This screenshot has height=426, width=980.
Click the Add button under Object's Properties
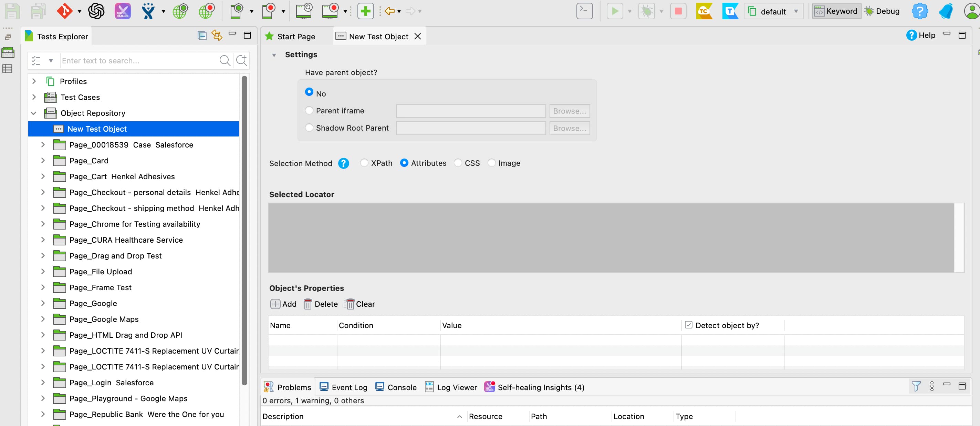(283, 304)
